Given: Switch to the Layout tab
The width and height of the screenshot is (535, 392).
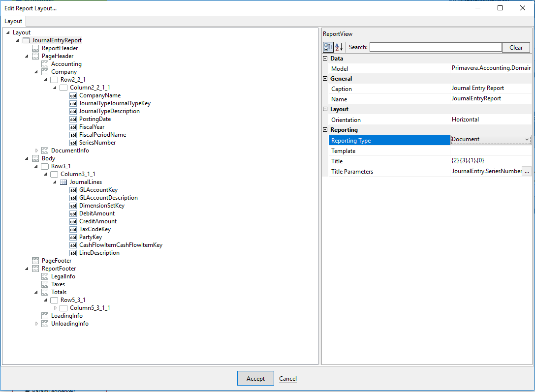Looking at the screenshot, I should coord(13,21).
